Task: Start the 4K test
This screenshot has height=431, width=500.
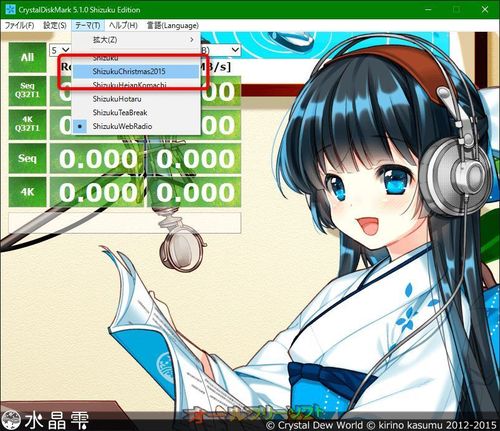Action: click(27, 192)
